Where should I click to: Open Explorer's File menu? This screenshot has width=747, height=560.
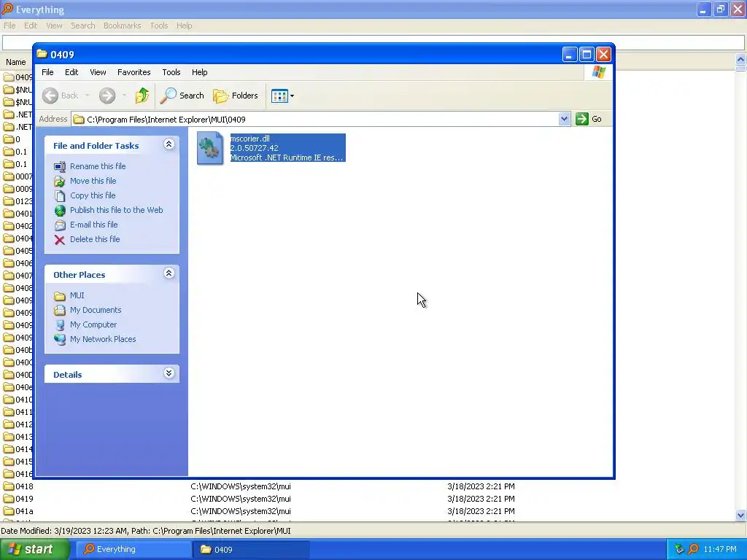click(x=47, y=72)
